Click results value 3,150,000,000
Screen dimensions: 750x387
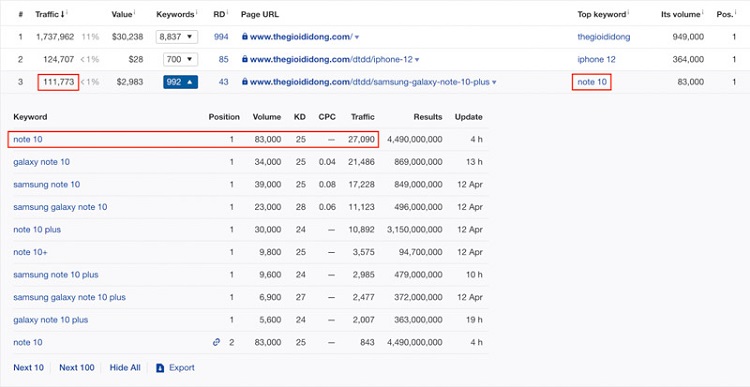click(414, 230)
